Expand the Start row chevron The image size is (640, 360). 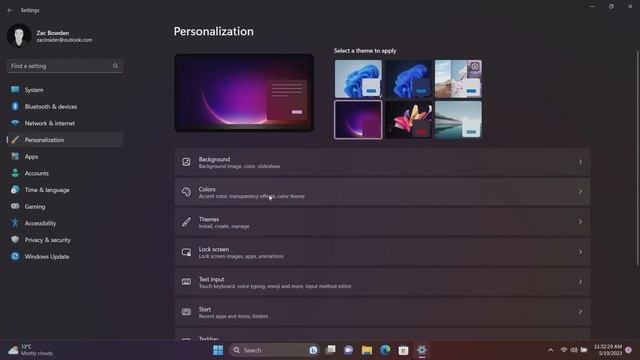coord(580,312)
